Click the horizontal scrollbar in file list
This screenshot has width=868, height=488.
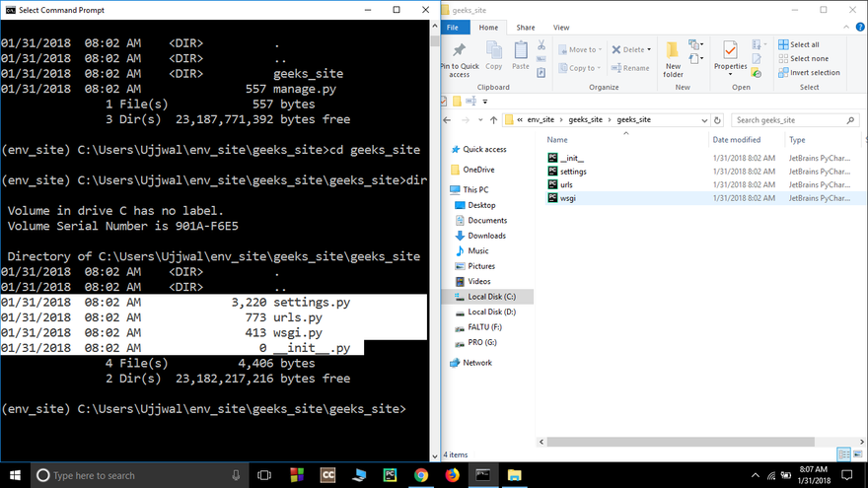(x=690, y=443)
